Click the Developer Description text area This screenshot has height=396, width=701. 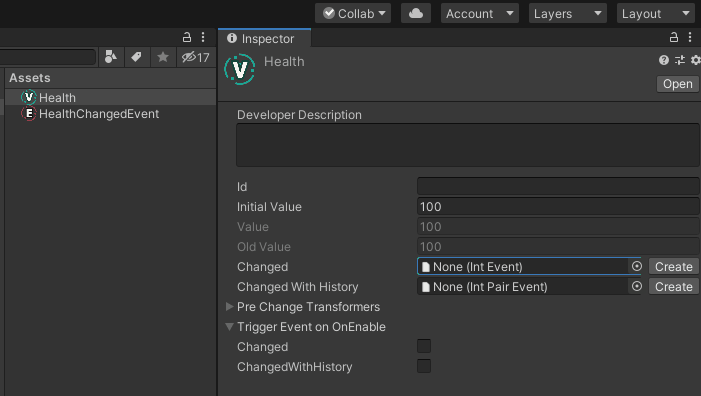point(468,145)
